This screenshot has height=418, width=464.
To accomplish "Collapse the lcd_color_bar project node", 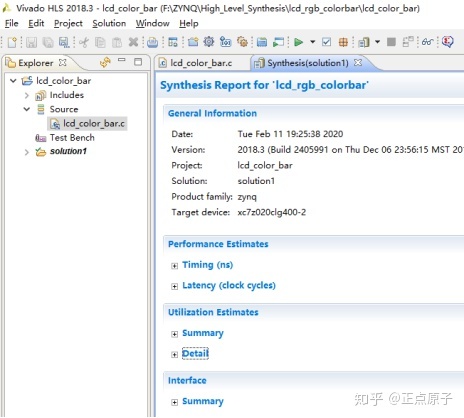I will click(x=13, y=81).
